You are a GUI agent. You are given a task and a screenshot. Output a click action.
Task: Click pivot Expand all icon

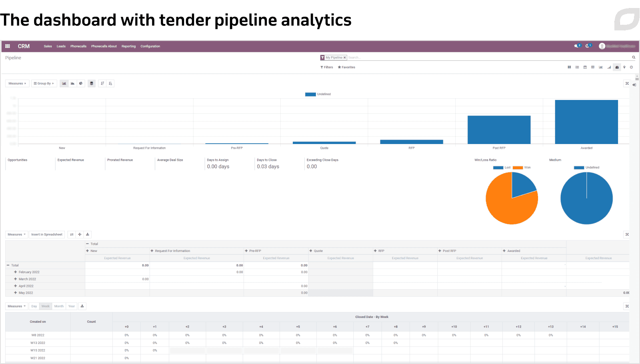[80, 234]
